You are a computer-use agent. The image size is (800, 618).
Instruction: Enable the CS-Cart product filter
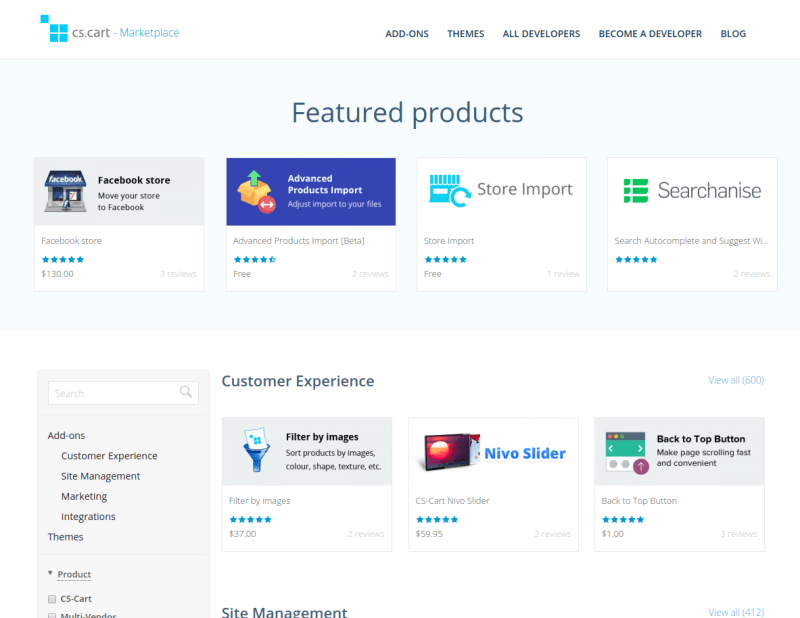pyautogui.click(x=51, y=599)
